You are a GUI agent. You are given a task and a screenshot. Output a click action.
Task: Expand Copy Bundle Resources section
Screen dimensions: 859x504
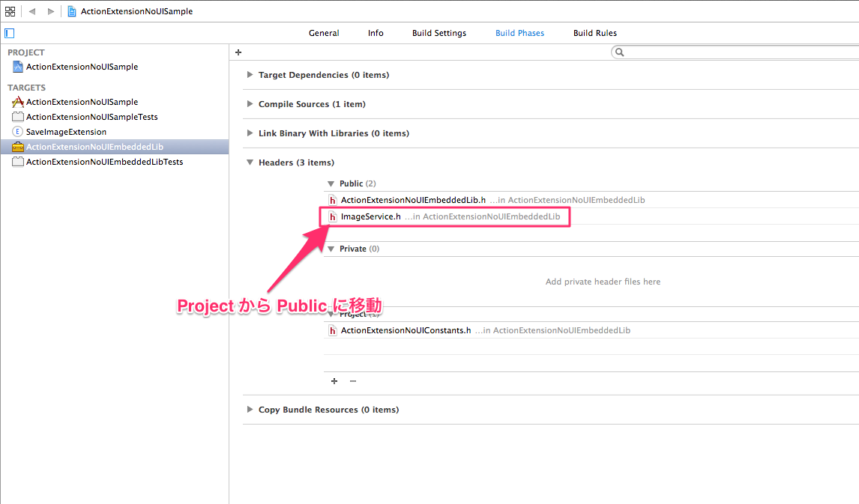pyautogui.click(x=250, y=410)
